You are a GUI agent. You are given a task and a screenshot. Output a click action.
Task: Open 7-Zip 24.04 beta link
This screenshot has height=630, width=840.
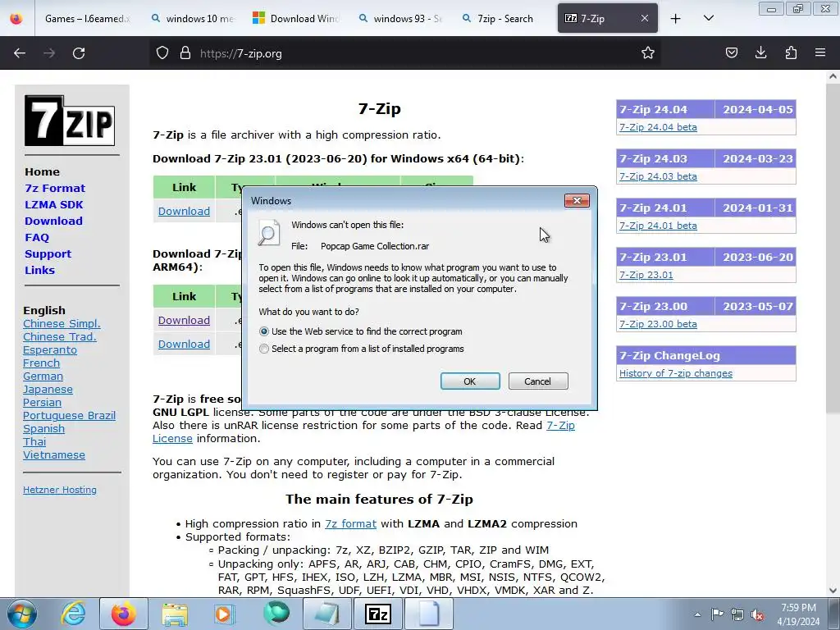pyautogui.click(x=658, y=127)
